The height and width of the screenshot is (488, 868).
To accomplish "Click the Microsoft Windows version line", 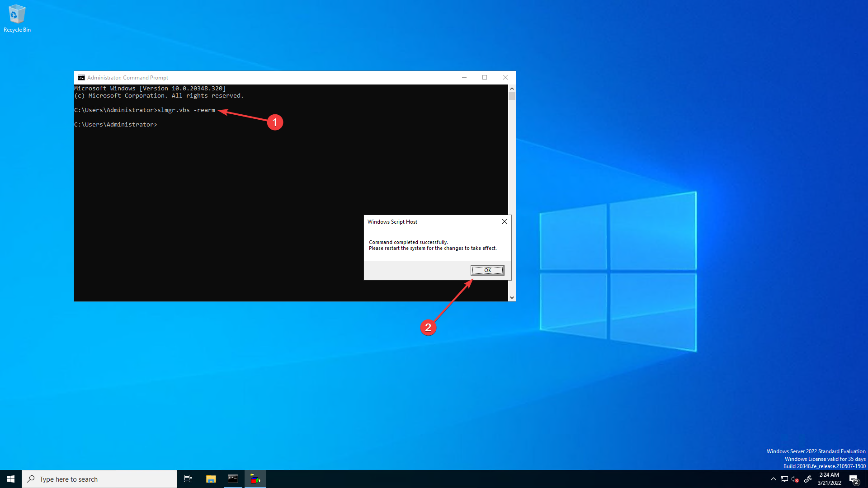I will pyautogui.click(x=150, y=89).
